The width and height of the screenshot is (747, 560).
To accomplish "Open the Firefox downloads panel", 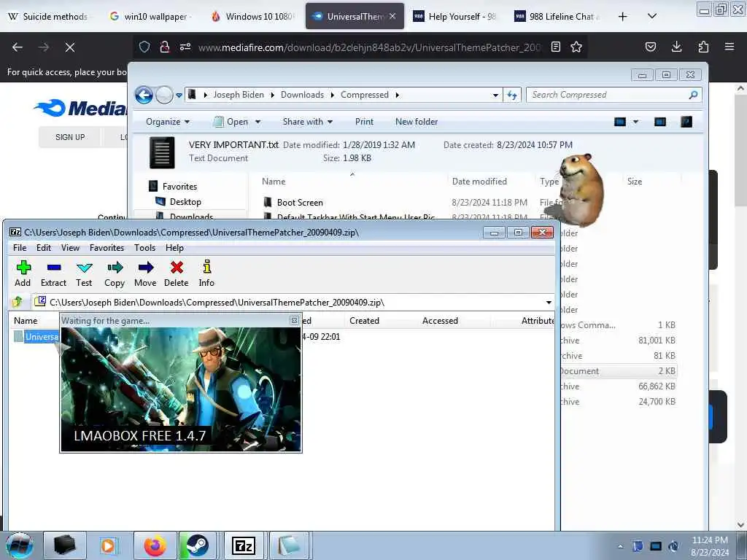I will tap(676, 47).
